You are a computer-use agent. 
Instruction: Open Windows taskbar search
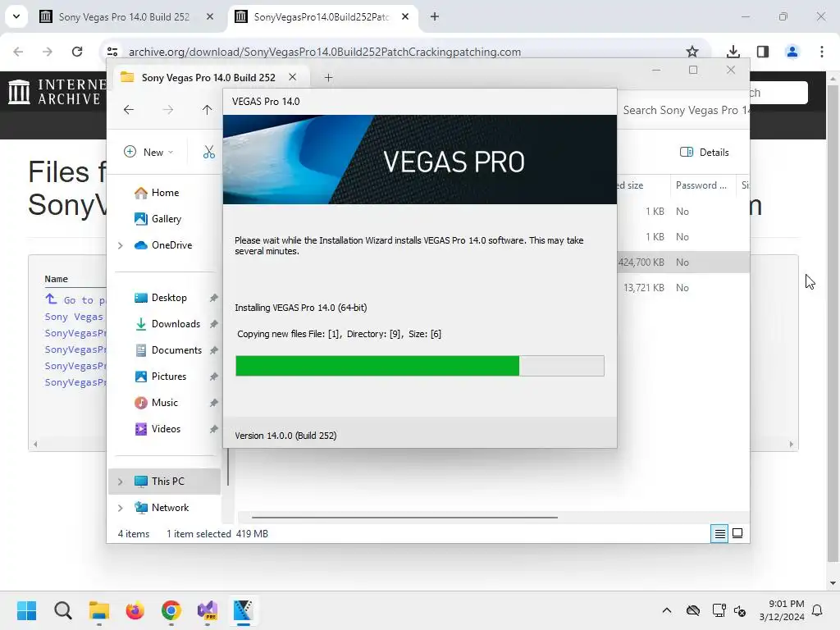(x=62, y=610)
